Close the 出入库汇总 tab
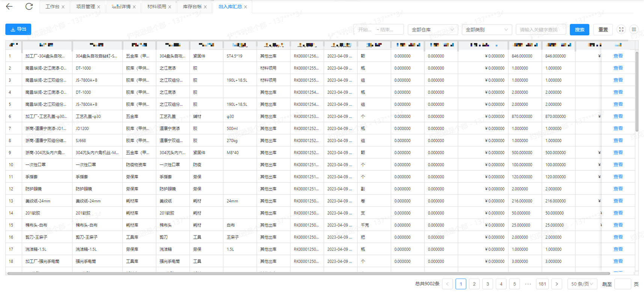This screenshot has height=295, width=644. coord(245,7)
